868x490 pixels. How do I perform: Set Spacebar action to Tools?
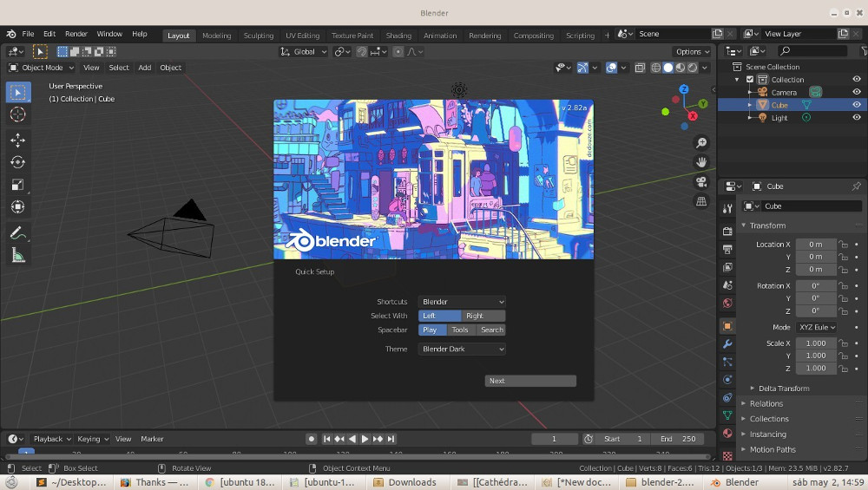460,330
